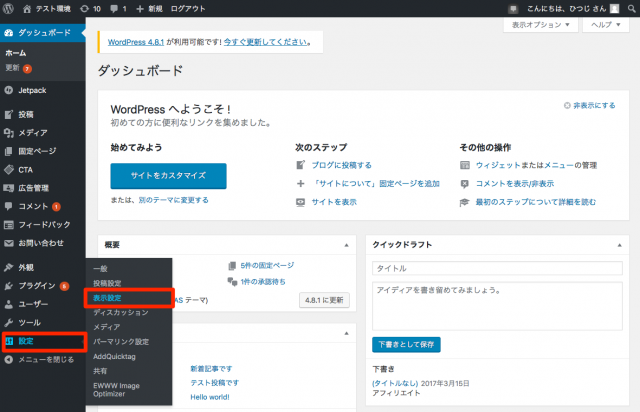Focus the アイディア draft content textarea

click(x=497, y=306)
